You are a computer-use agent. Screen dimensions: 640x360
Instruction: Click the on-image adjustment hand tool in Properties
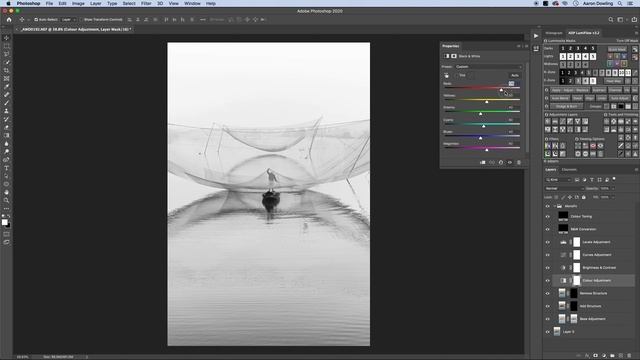coord(447,76)
